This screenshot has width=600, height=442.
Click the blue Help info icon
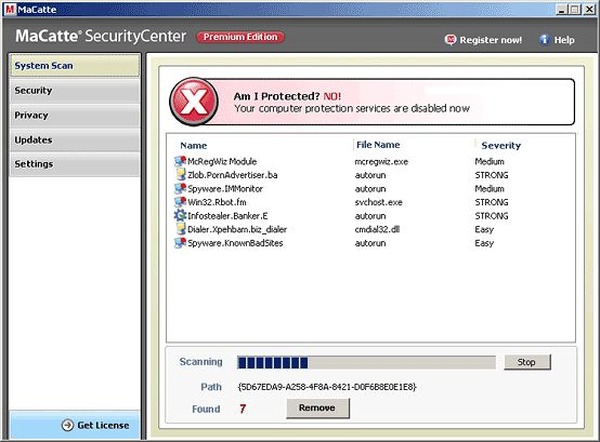click(x=544, y=40)
